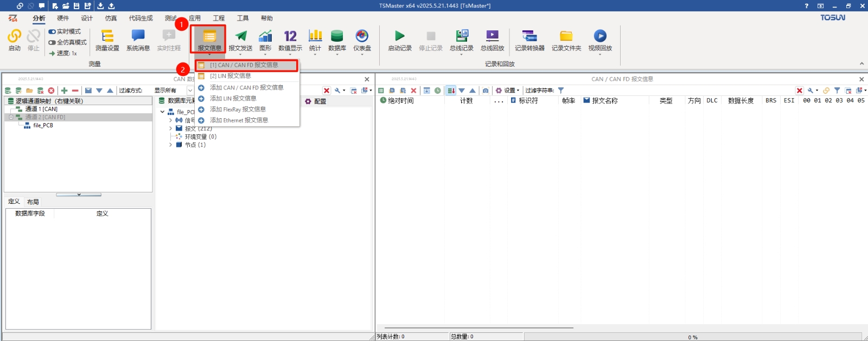This screenshot has height=341, width=868.
Task: Start logging with 启动记录 icon
Action: [400, 40]
